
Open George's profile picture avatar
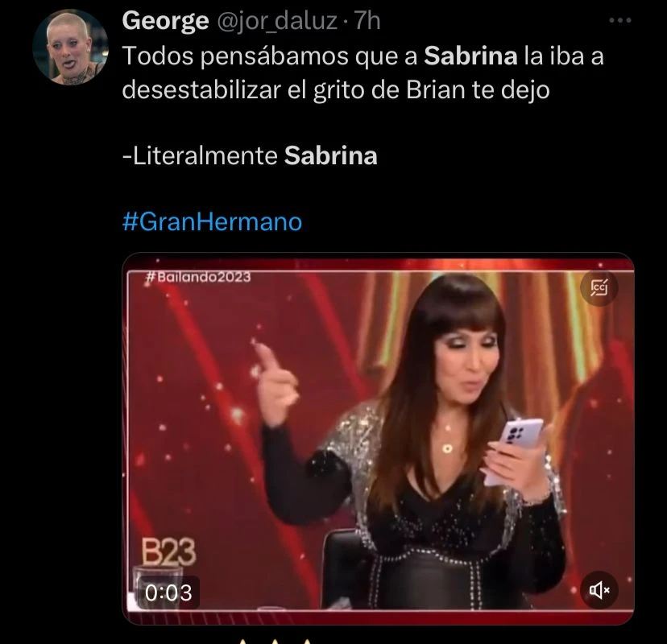tap(70, 47)
